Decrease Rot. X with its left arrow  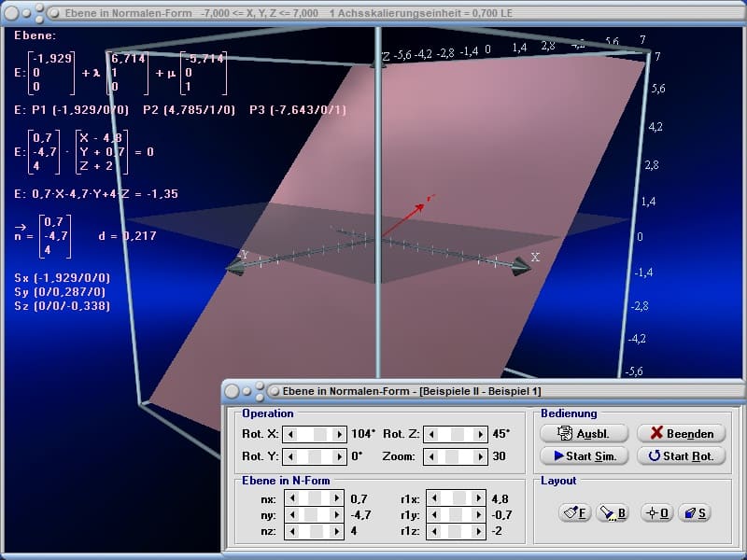(290, 434)
